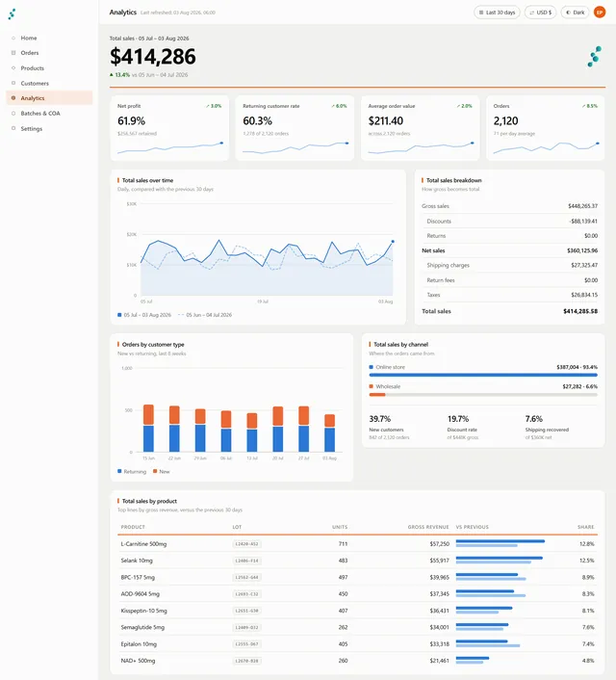
Task: Click the $414,286 total sales figure
Action: point(153,57)
